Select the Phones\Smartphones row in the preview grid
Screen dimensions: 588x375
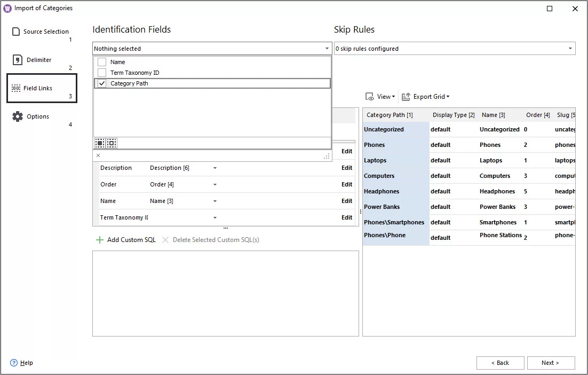395,222
